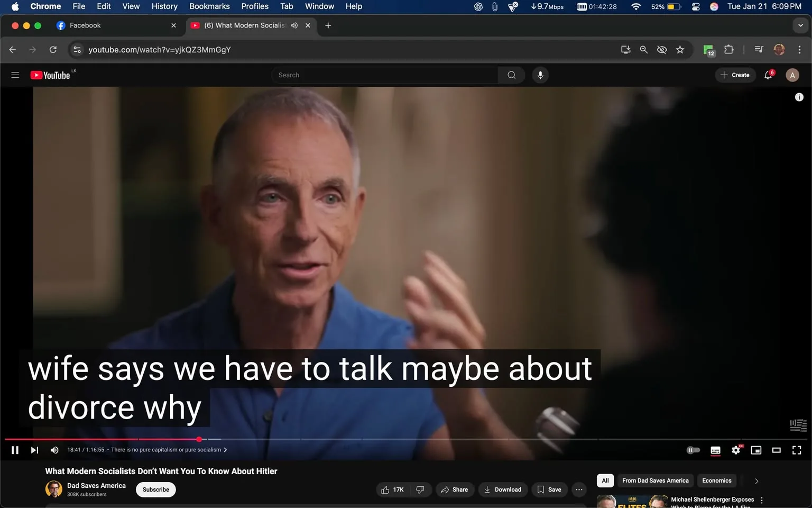Image resolution: width=812 pixels, height=508 pixels.
Task: Share the video
Action: [455, 489]
